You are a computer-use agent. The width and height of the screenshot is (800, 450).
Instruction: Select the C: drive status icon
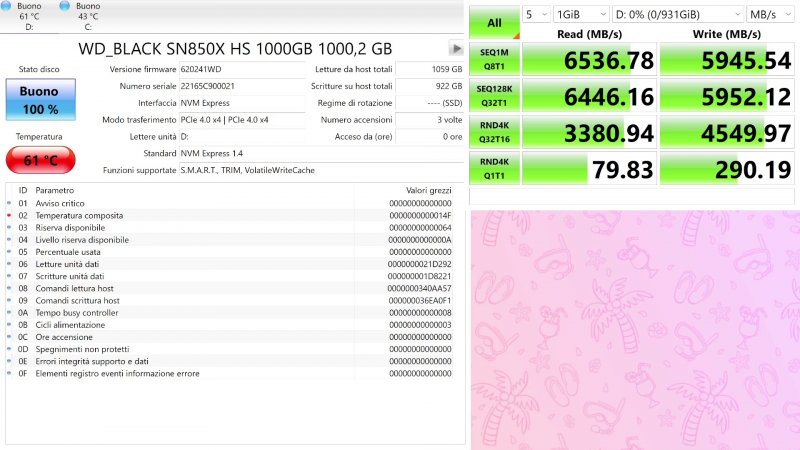64,6
